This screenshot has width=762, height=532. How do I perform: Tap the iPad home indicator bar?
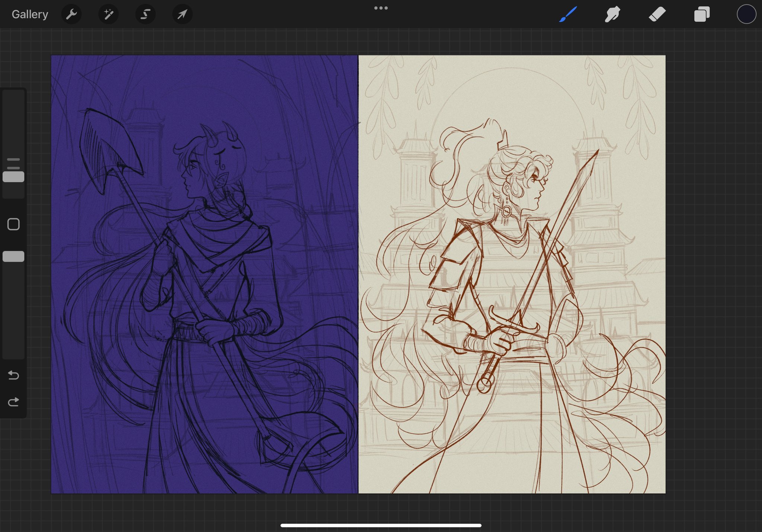pyautogui.click(x=381, y=525)
